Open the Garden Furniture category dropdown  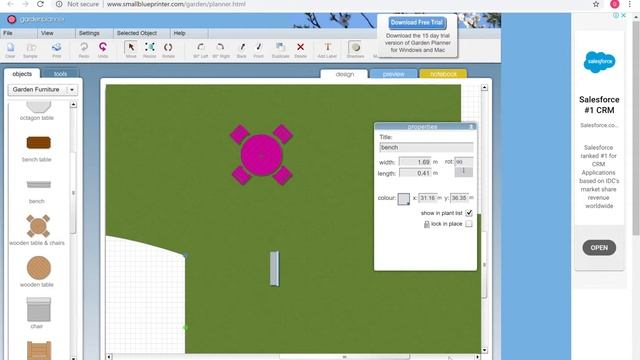pyautogui.click(x=42, y=89)
